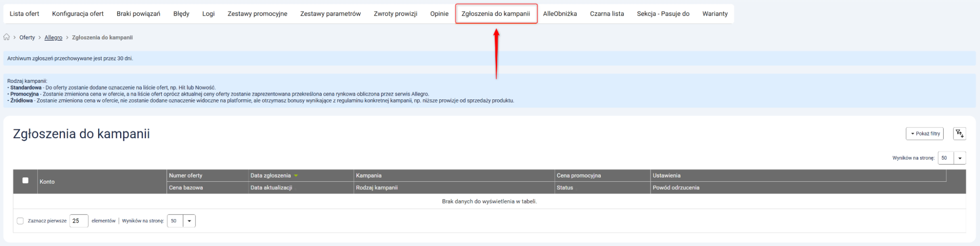Sort by the Numer oferty column header
The width and height of the screenshot is (980, 246).
pos(186,175)
